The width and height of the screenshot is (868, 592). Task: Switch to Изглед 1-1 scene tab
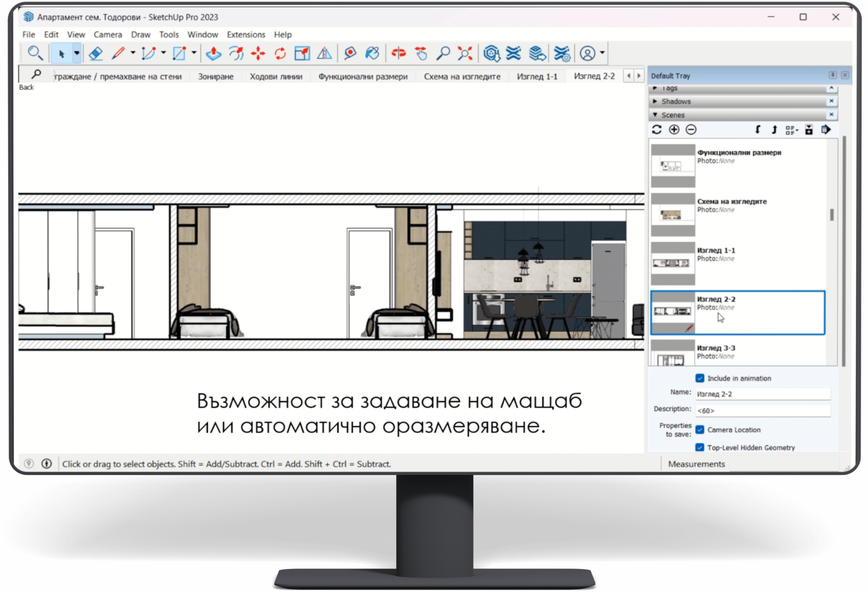pos(537,77)
